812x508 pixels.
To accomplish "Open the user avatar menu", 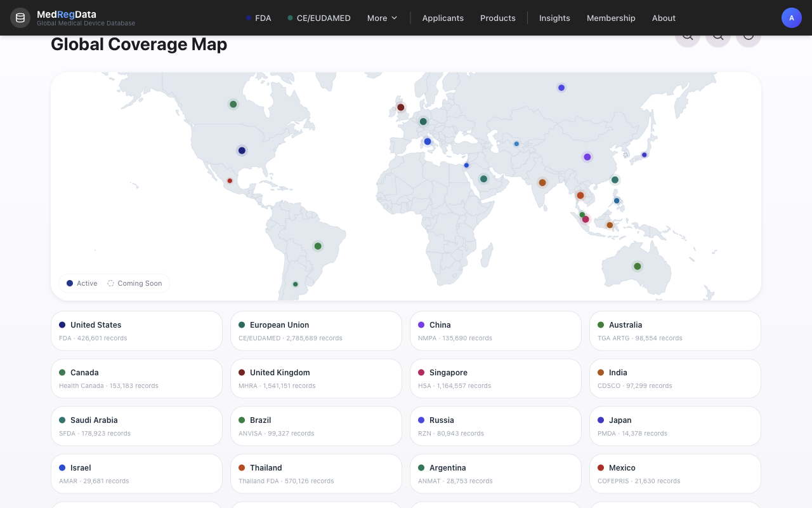I will (792, 18).
